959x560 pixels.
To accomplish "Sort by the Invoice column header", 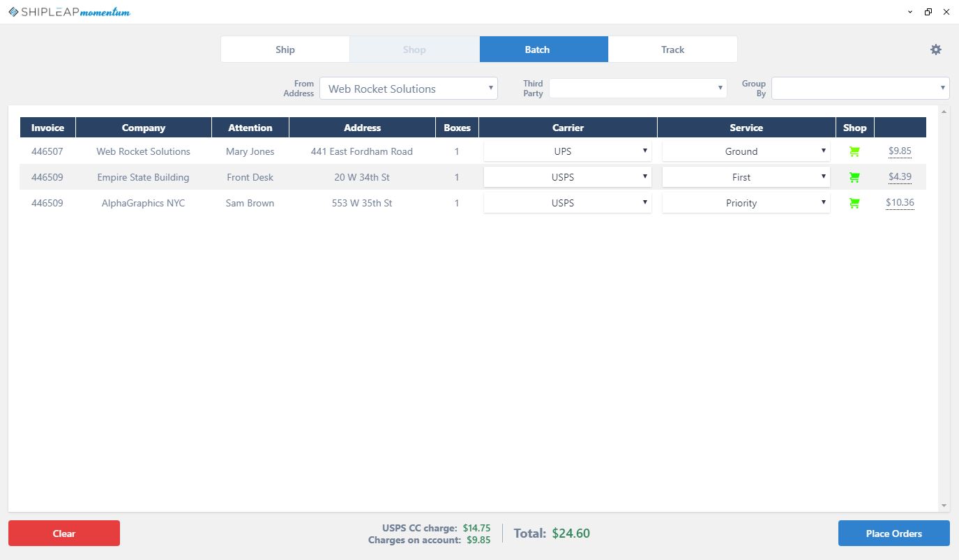I will click(x=47, y=128).
